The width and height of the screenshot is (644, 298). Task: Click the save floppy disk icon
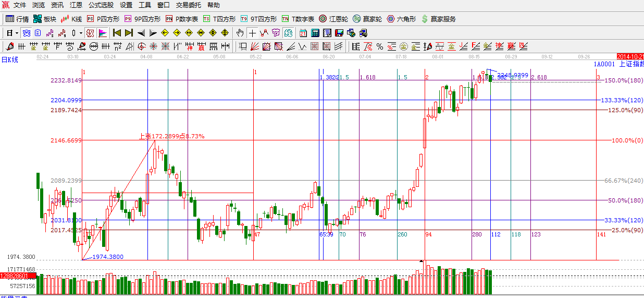[x=339, y=33]
